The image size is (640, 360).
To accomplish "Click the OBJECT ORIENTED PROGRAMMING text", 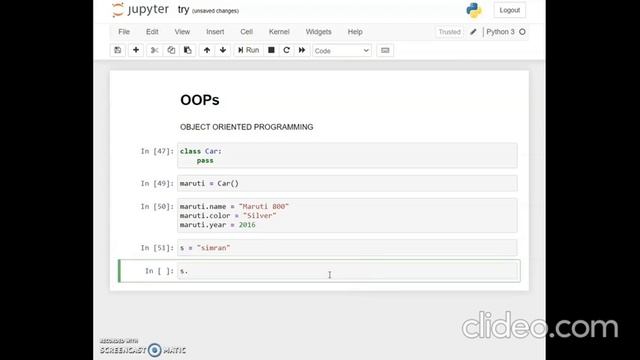I will coord(247,127).
